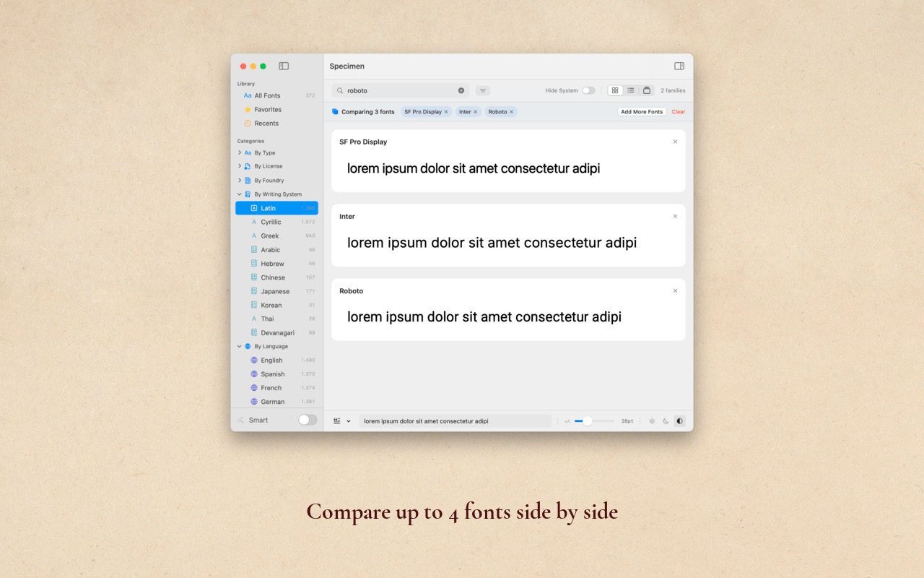Remove the Inter chip from comparison
Viewport: 924px width, 578px height.
(x=475, y=112)
